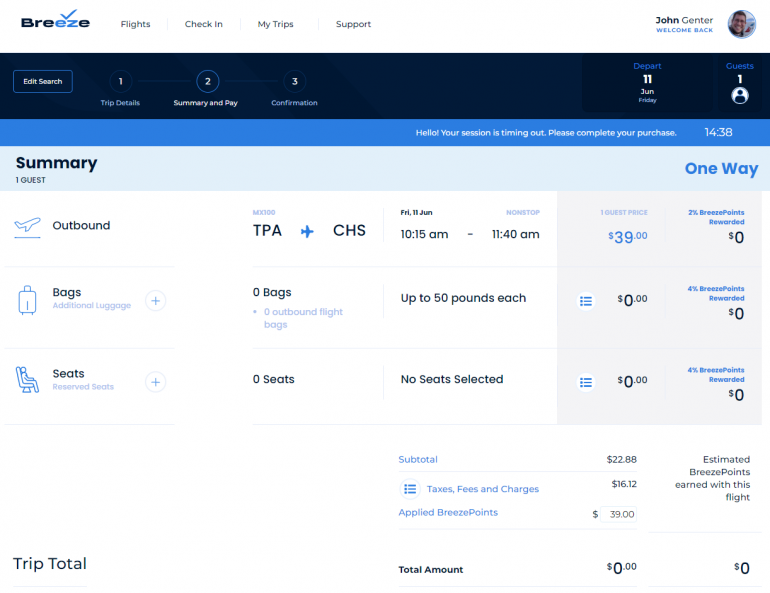Click the outbound airplane icon

coord(27,226)
